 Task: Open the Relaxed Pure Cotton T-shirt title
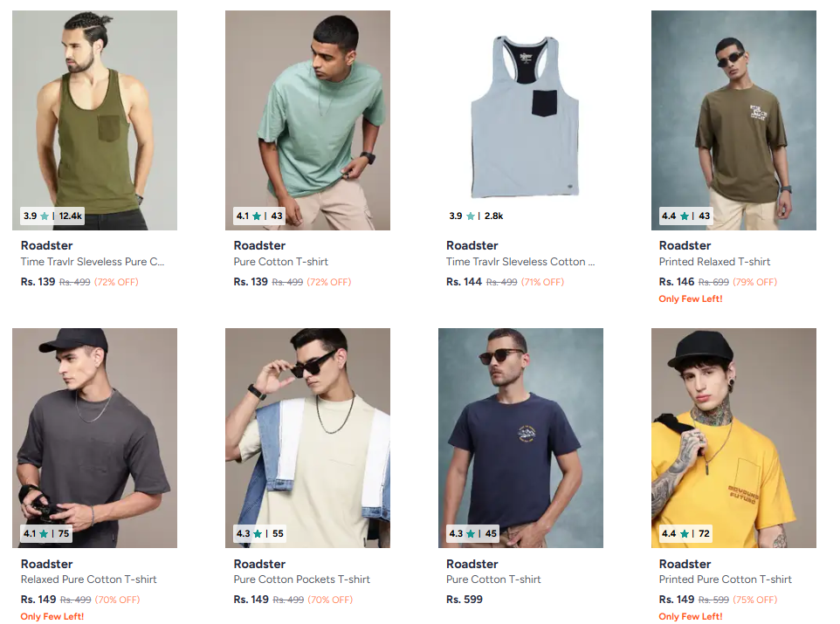pos(89,579)
